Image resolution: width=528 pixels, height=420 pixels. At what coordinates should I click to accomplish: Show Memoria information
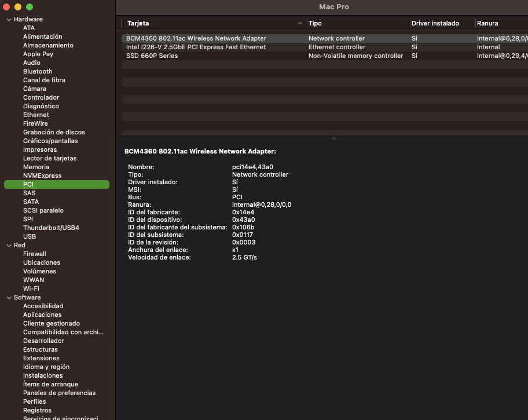[36, 167]
